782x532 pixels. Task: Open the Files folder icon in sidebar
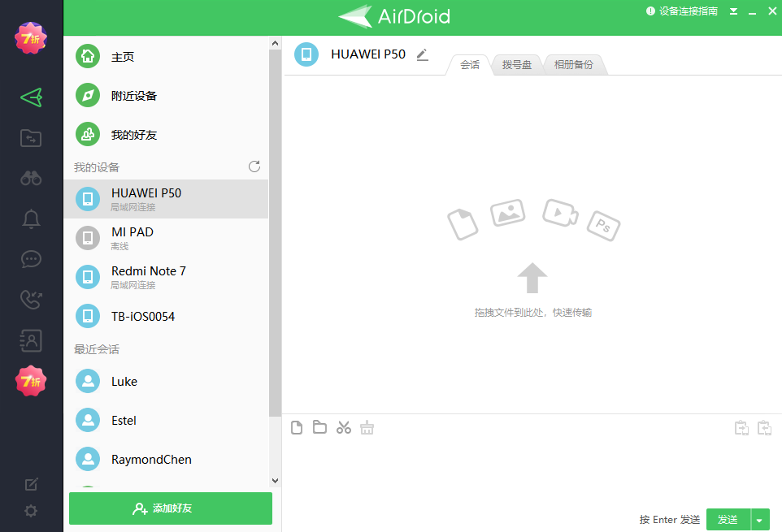pos(31,138)
